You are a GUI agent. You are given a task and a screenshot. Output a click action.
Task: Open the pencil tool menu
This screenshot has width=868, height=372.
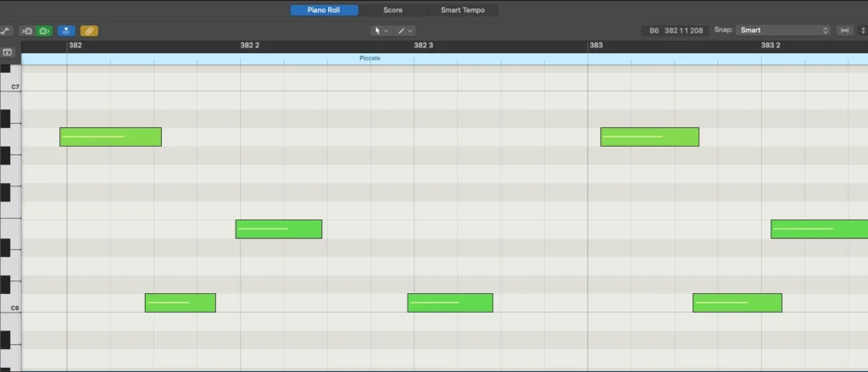[404, 31]
